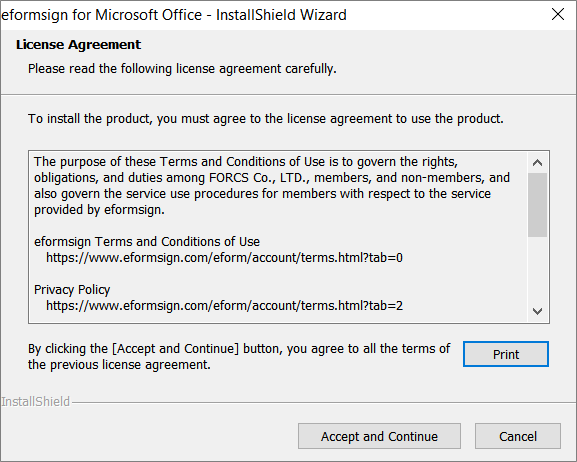Viewport: 577px width, 462px height.
Task: Accept and Continue with the installation
Action: [379, 436]
